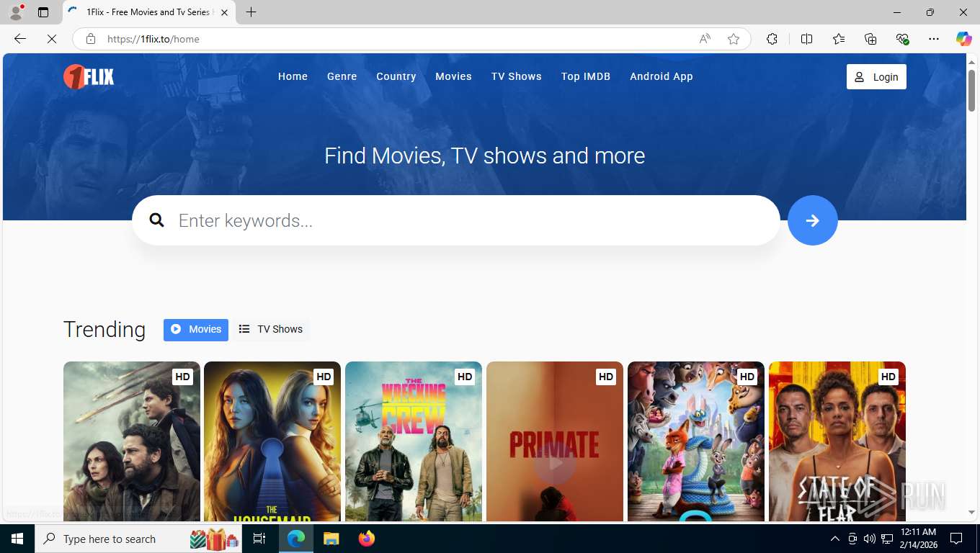The image size is (980, 553).
Task: Open File Explorer from taskbar
Action: tap(331, 539)
